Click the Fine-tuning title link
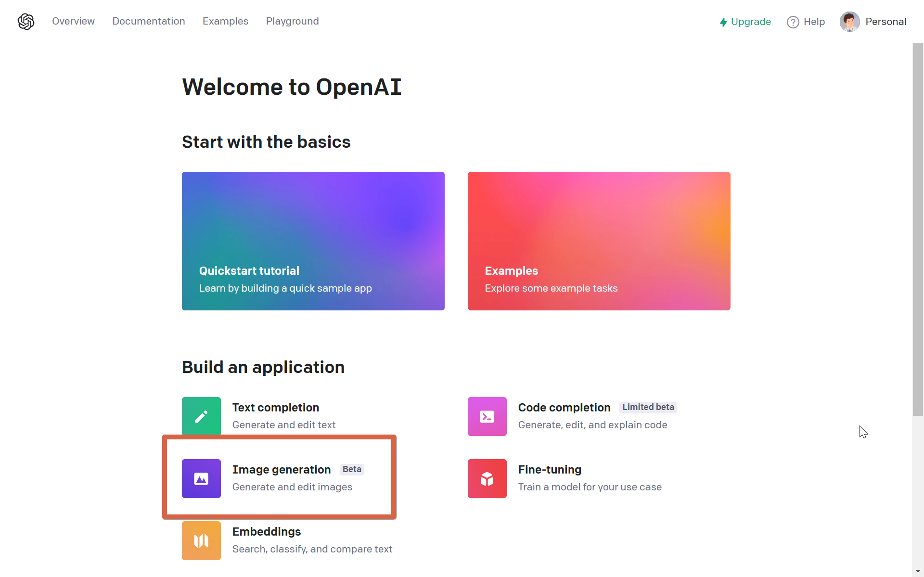 coord(550,469)
